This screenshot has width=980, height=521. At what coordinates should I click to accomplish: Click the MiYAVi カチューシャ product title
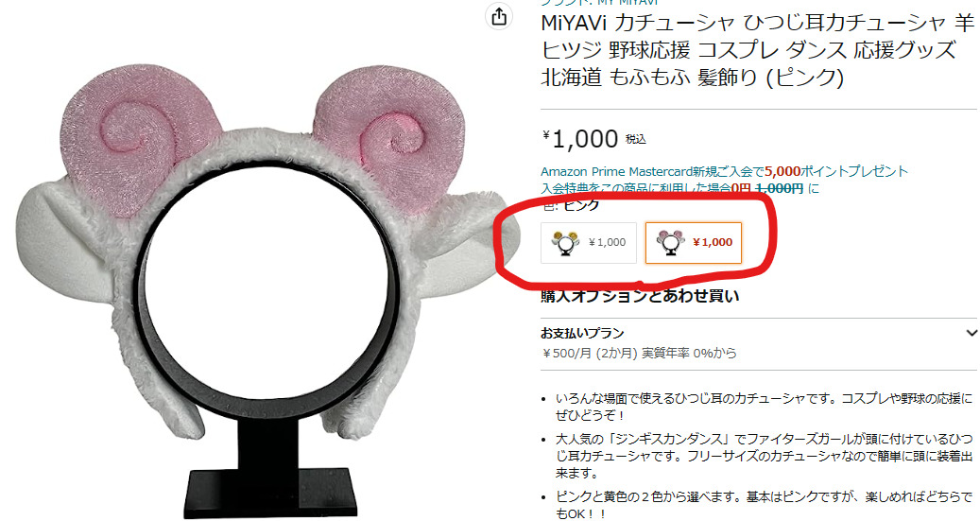point(757,50)
